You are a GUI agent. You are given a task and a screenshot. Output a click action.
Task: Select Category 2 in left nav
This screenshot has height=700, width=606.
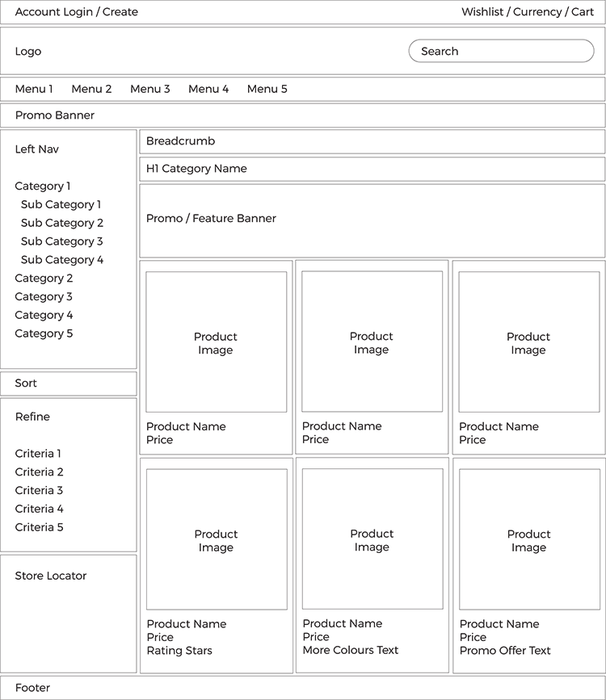pyautogui.click(x=44, y=278)
